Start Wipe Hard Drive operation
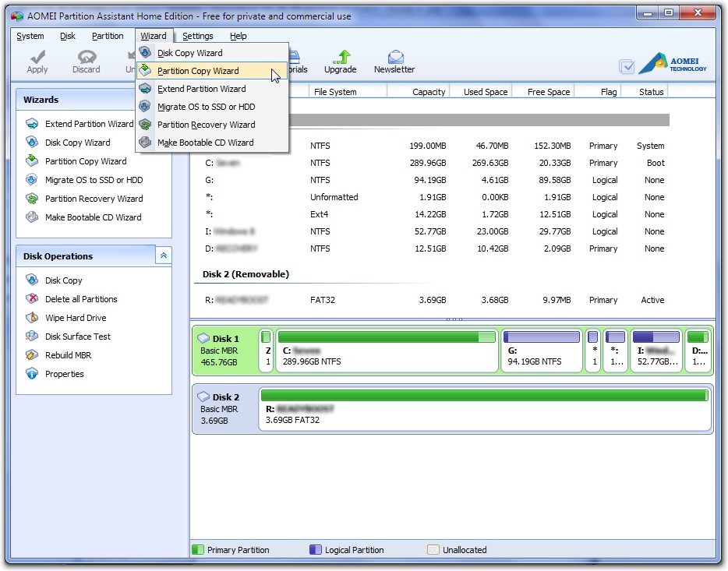The height and width of the screenshot is (571, 728). pyautogui.click(x=76, y=318)
